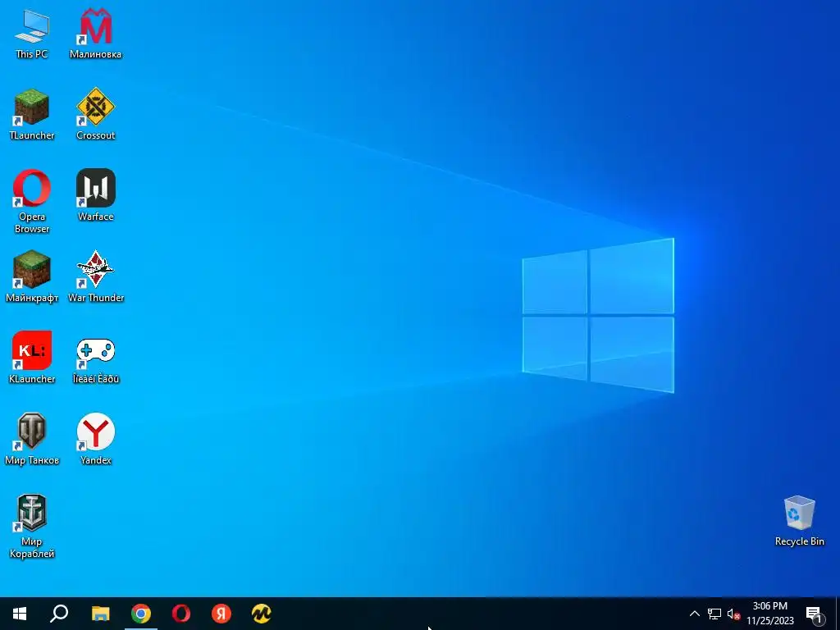Switch to Chrome in the taskbar

pos(141,614)
